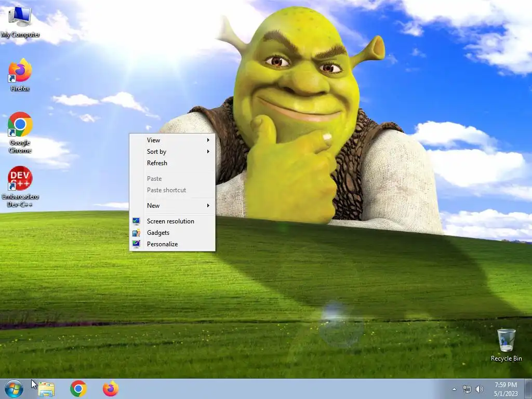
Task: Choose Refresh in the context menu
Action: point(172,163)
